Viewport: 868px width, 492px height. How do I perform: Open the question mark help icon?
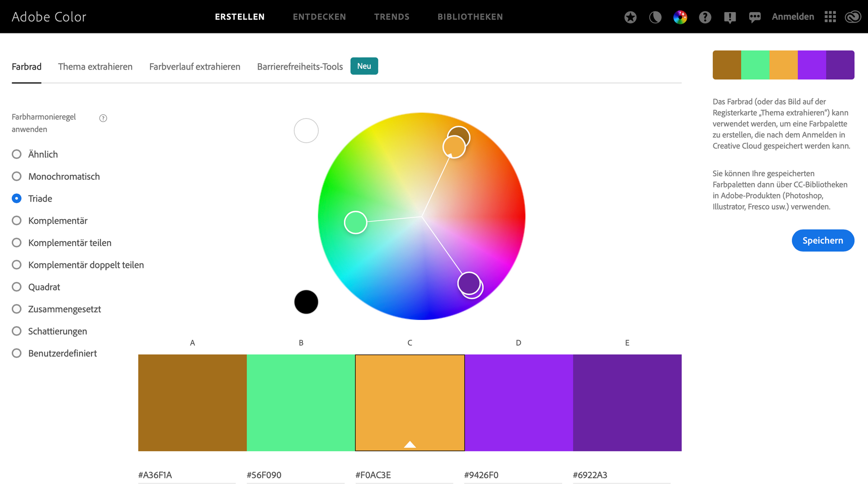pos(705,17)
